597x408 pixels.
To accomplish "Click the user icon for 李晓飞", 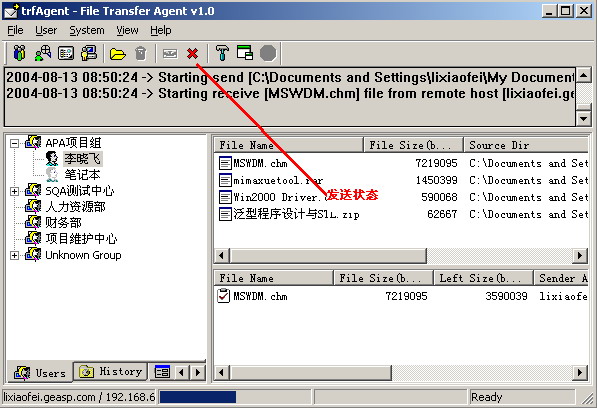I will coord(52,159).
